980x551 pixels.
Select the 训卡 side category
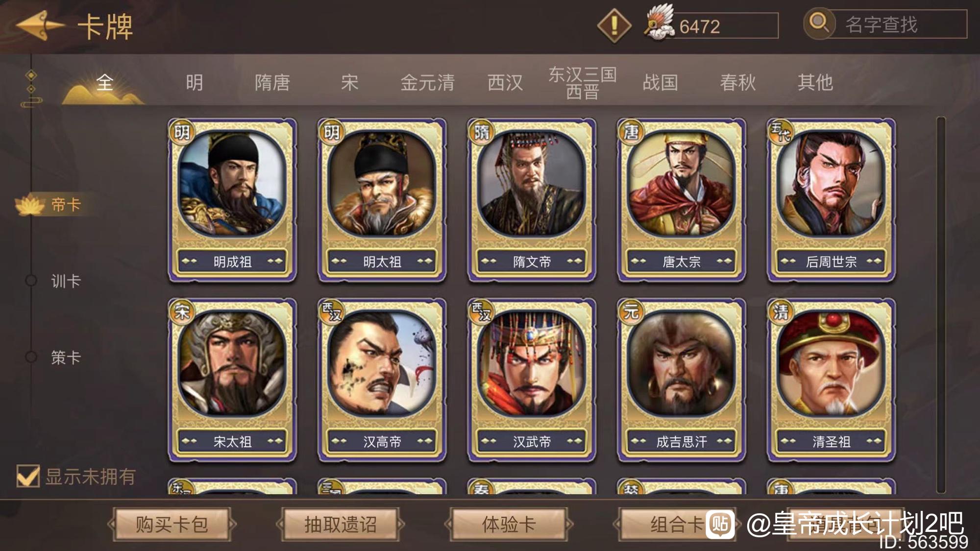click(66, 281)
